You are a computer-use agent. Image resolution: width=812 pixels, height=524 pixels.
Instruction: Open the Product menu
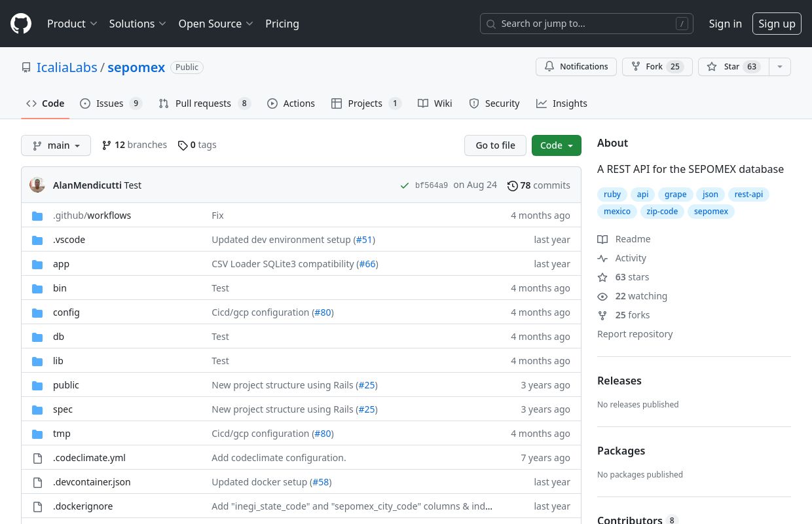[72, 24]
